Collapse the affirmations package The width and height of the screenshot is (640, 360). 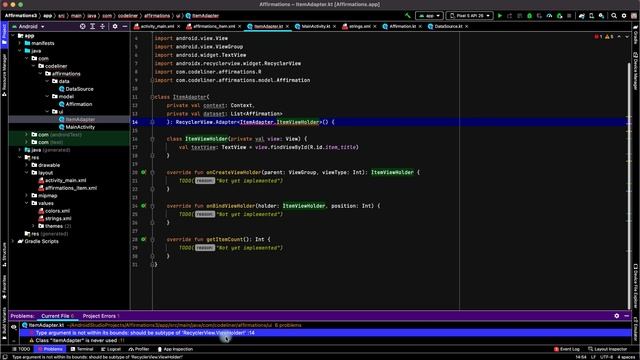(40, 73)
